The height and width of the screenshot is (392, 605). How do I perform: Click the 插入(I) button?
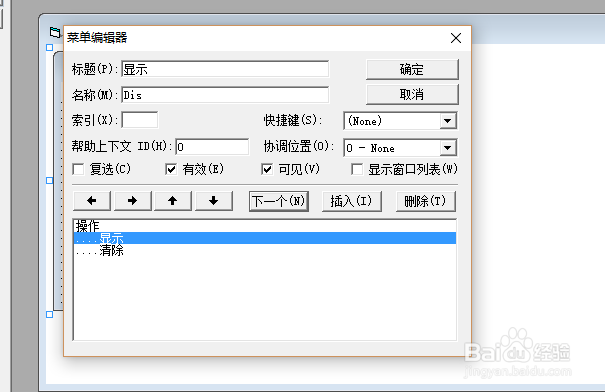(352, 201)
